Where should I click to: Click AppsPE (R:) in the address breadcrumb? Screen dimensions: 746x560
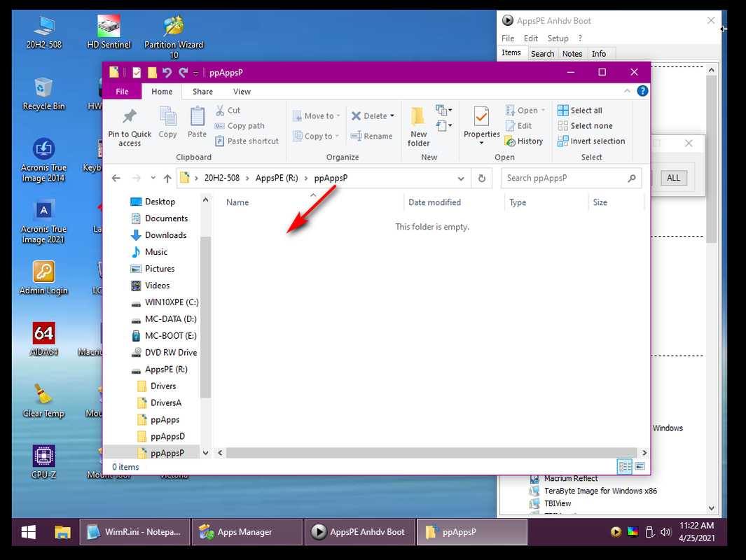[x=277, y=178]
